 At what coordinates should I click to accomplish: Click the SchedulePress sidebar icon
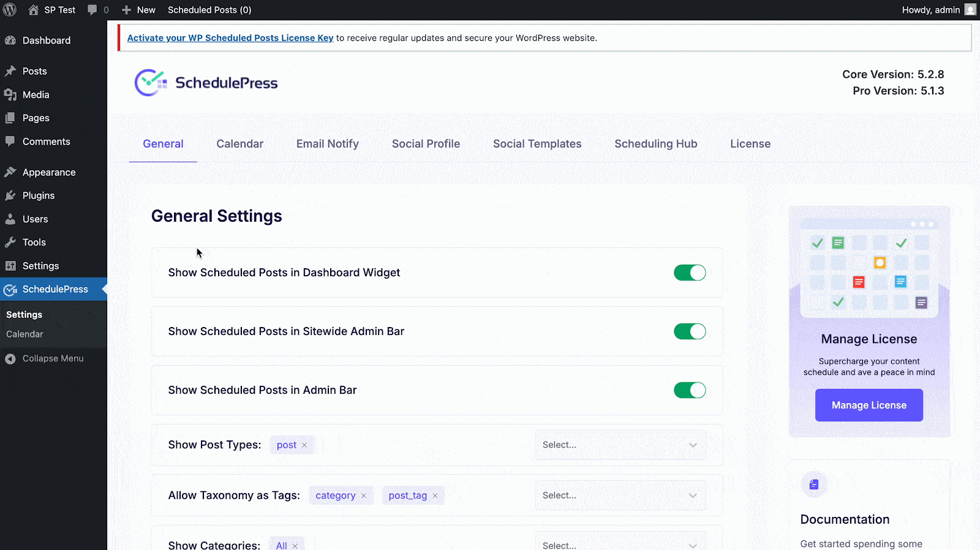coord(10,289)
